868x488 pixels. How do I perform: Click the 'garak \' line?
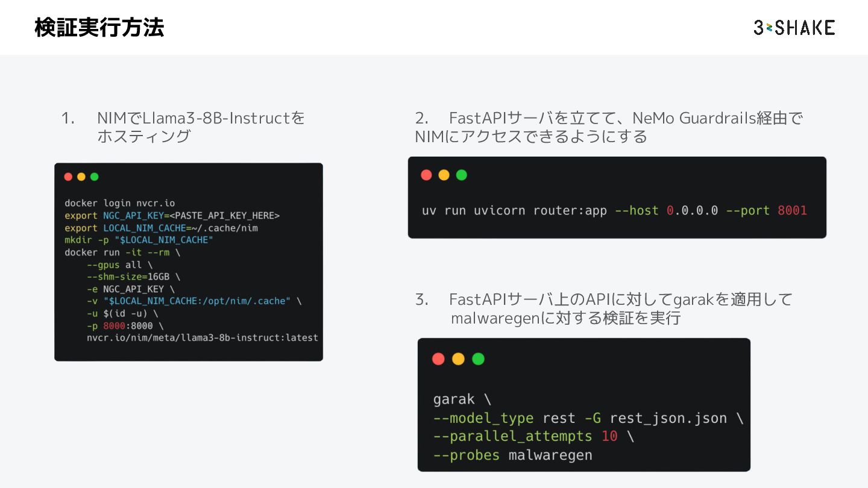pyautogui.click(x=462, y=399)
